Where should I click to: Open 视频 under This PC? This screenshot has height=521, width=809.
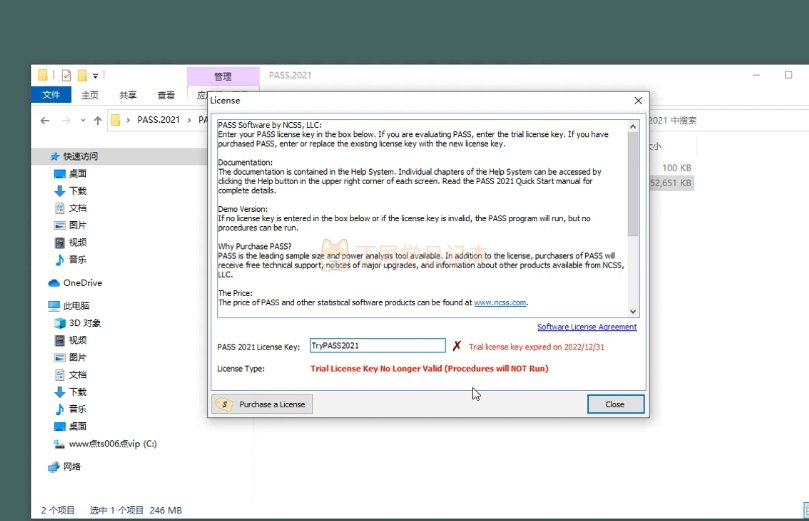(x=78, y=340)
